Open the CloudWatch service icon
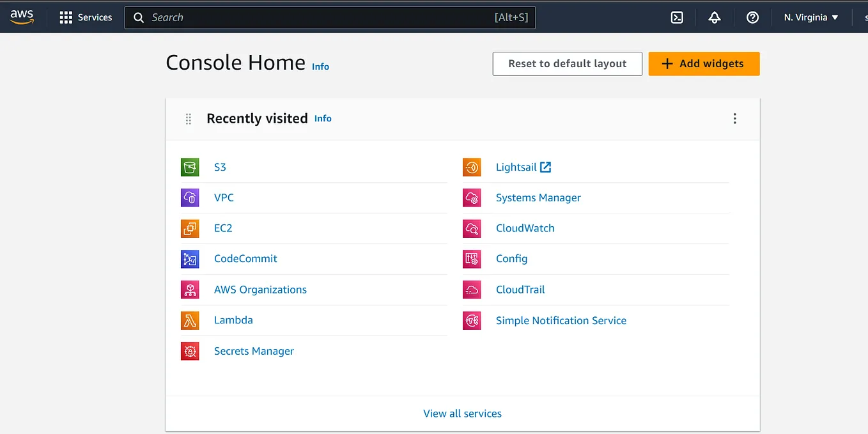868x434 pixels. [472, 228]
